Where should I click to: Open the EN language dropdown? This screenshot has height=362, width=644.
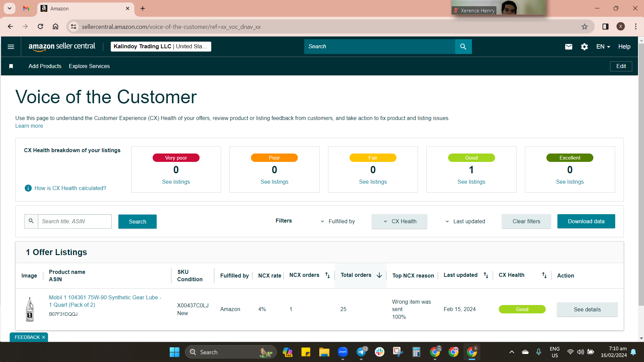(603, 47)
